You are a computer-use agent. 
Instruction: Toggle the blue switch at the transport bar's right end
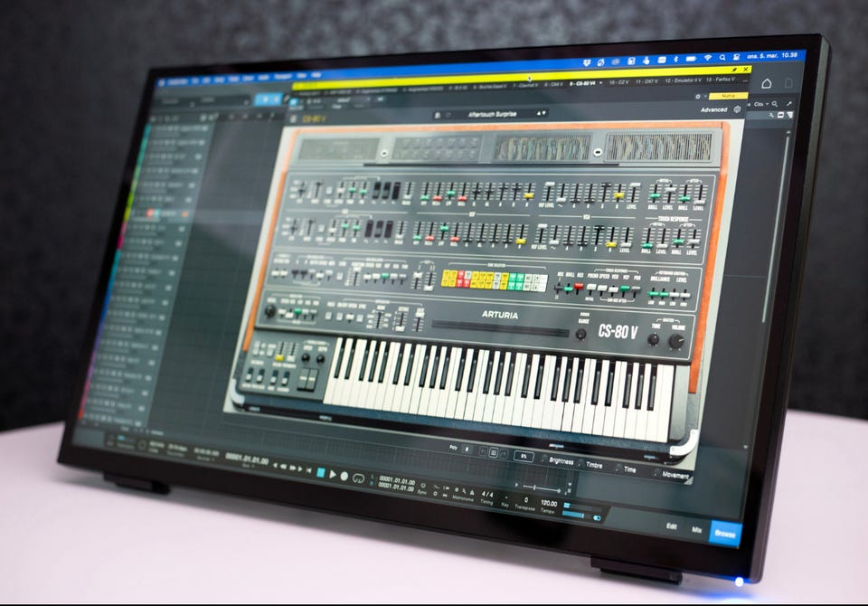(597, 518)
